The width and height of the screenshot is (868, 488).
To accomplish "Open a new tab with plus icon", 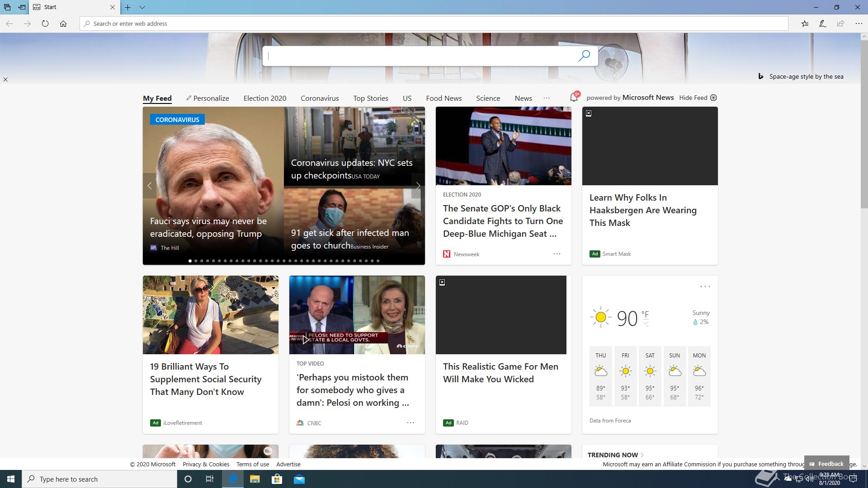I will (128, 7).
